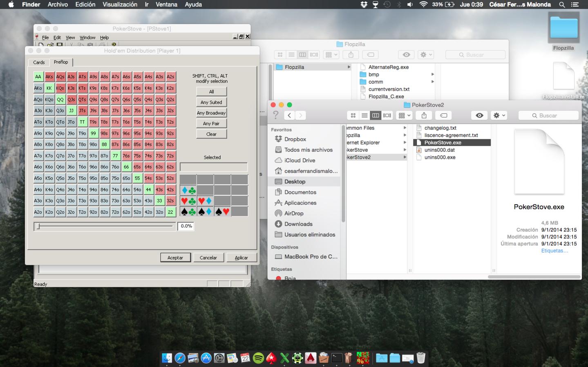Image resolution: width=588 pixels, height=367 pixels.
Task: Select the heart-club suit combination
Action: pos(188,201)
